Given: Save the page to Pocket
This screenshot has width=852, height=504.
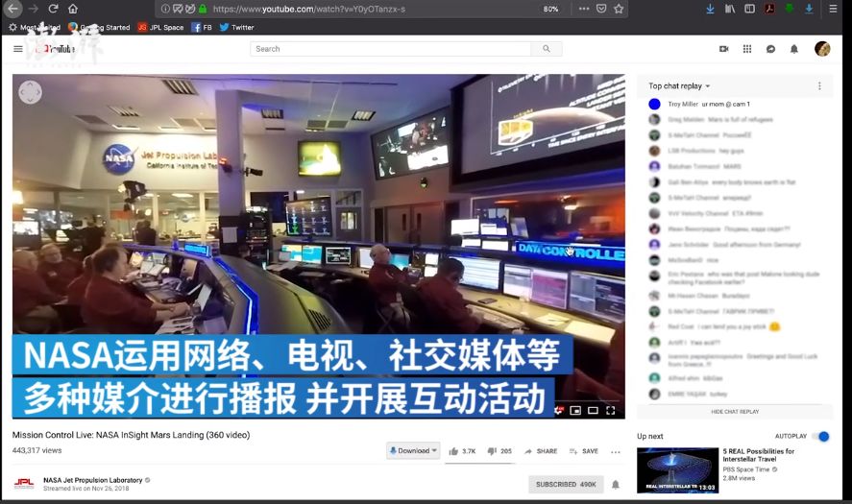Looking at the screenshot, I should pyautogui.click(x=601, y=9).
